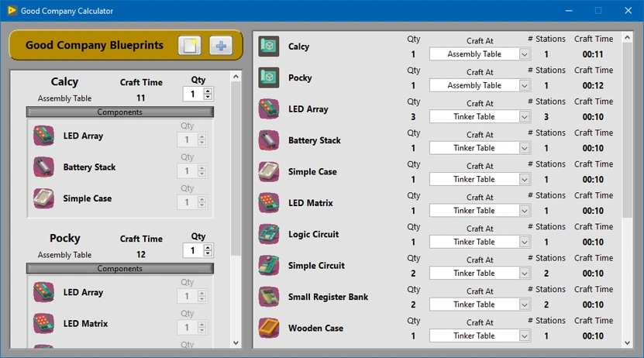
Task: Open Craft At dropdown for LED Array
Action: tap(524, 116)
